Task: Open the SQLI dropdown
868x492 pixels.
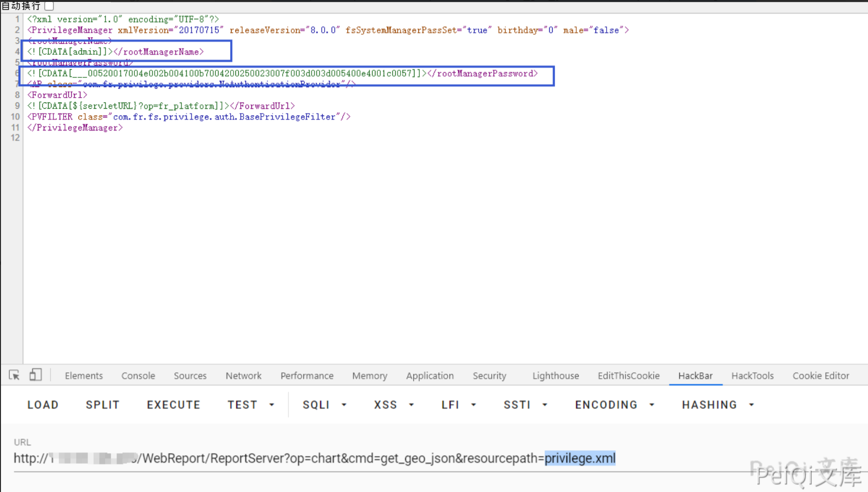Action: pos(324,405)
